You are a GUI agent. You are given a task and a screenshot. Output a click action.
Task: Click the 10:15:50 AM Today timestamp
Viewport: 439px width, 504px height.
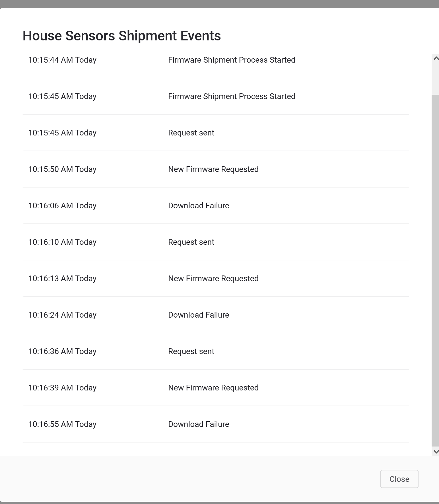pos(62,169)
